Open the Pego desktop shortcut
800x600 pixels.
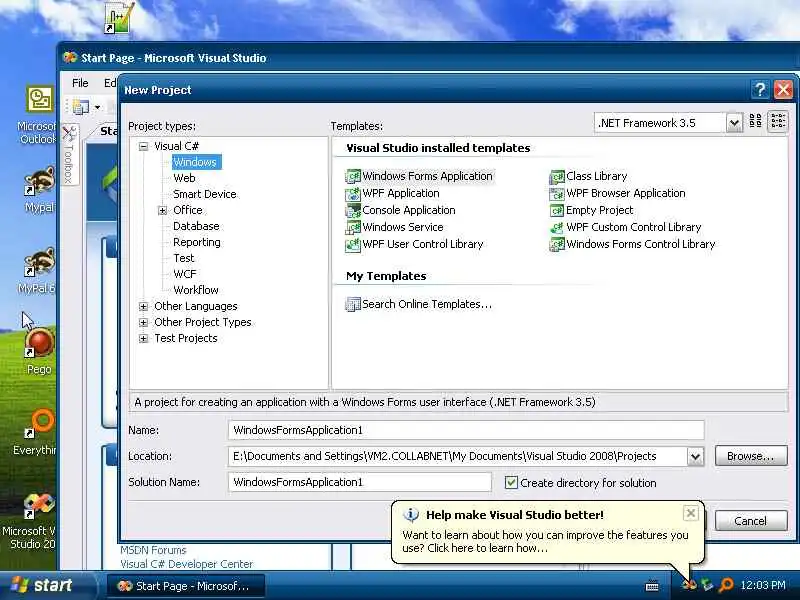39,352
